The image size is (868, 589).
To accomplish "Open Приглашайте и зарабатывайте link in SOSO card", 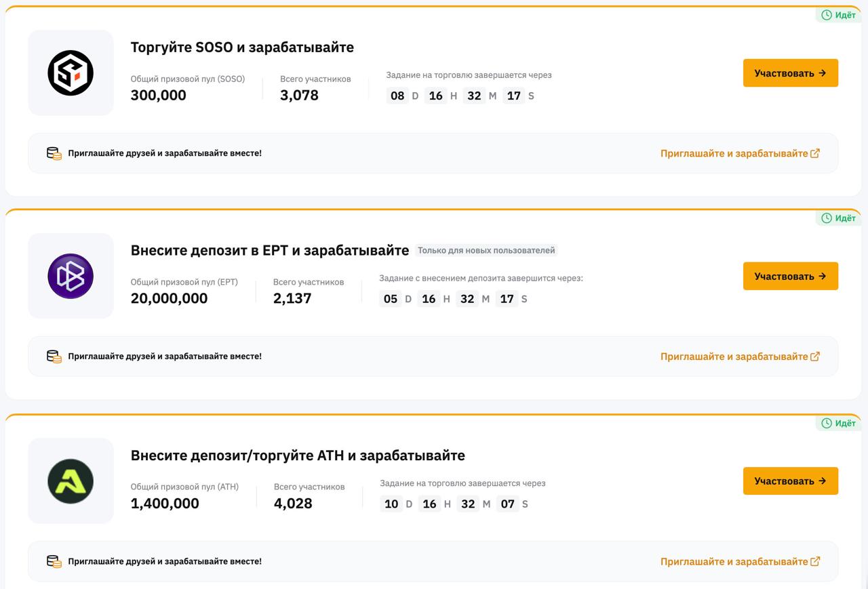I will (734, 153).
